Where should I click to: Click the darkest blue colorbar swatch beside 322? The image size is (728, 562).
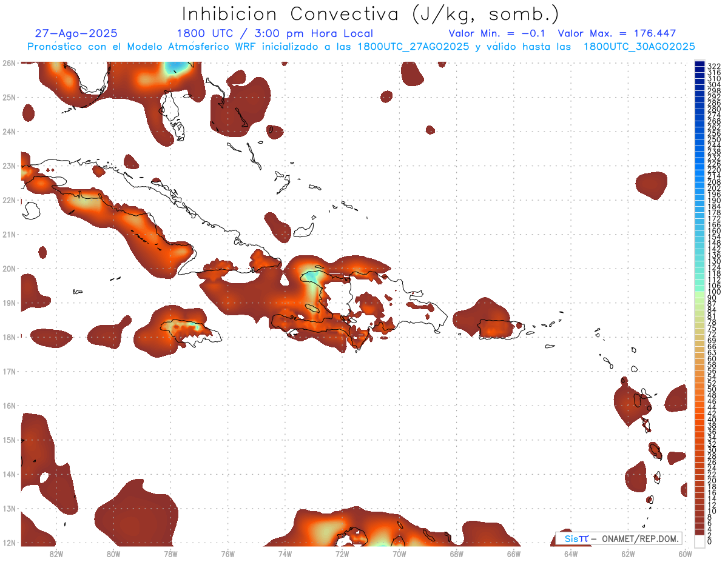coord(699,64)
